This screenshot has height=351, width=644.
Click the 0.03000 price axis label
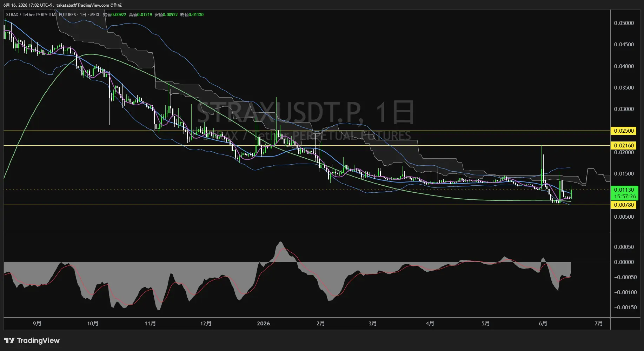[x=624, y=109]
